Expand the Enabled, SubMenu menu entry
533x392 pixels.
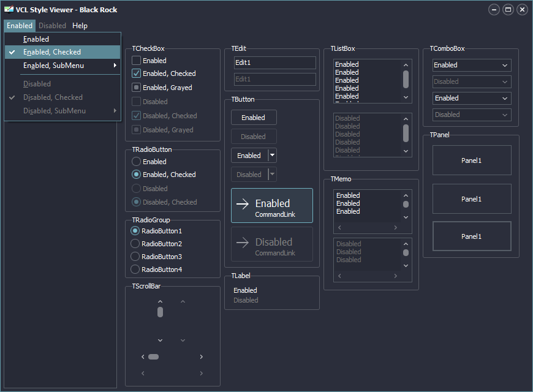pyautogui.click(x=63, y=66)
